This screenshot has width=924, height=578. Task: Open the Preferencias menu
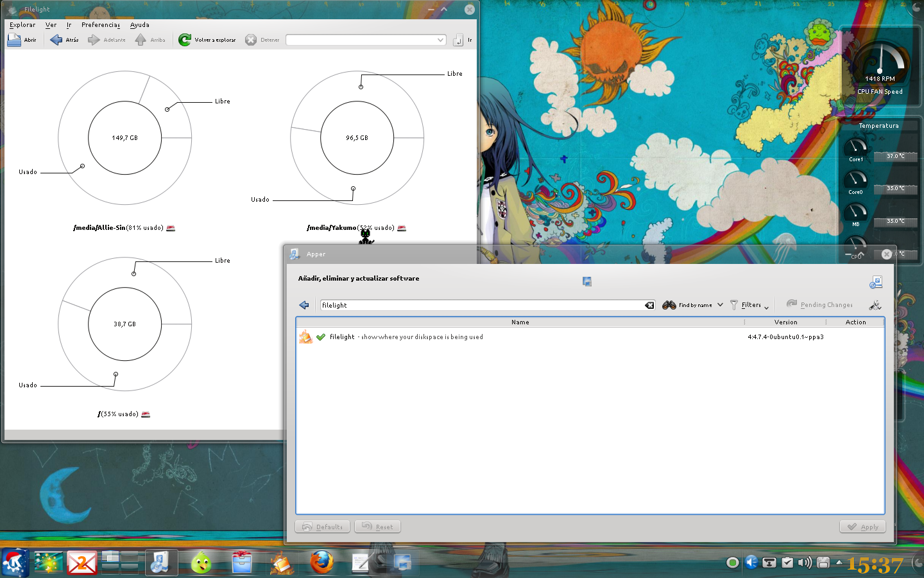tap(100, 24)
